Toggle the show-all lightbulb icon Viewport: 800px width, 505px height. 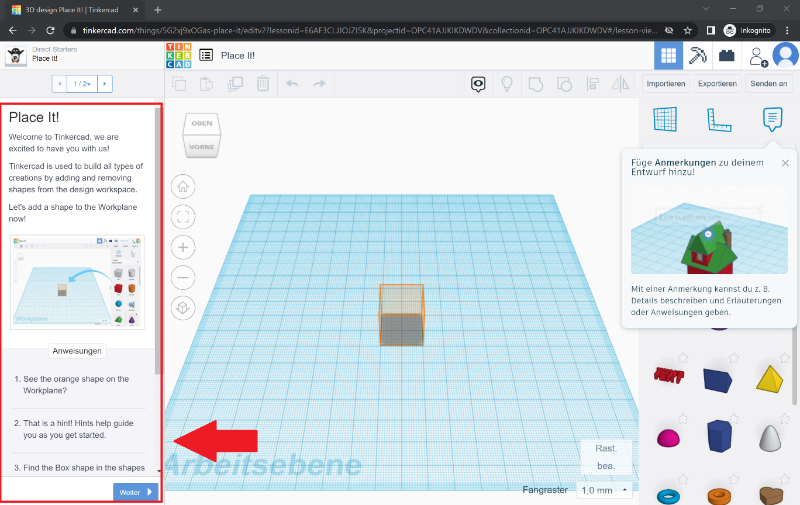point(507,84)
